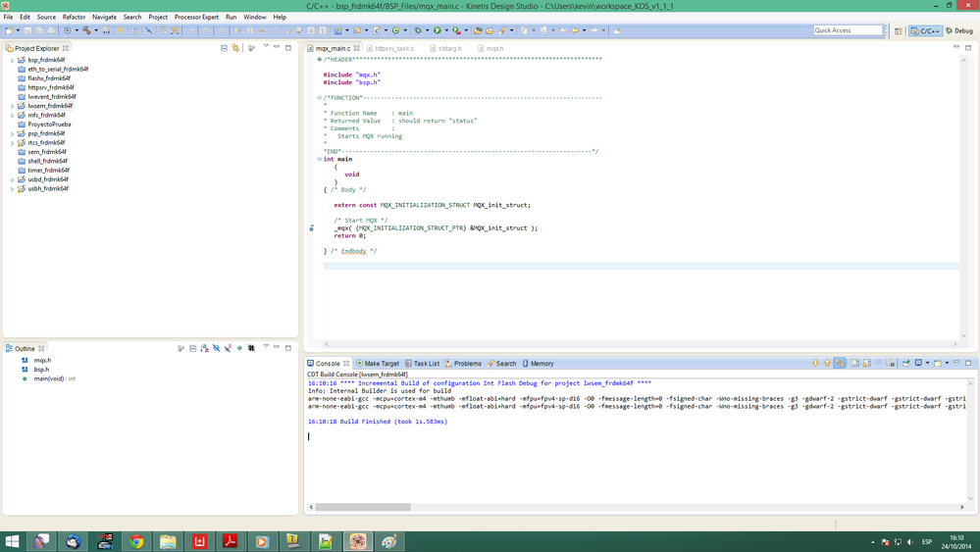Screen dimensions: 980x552
Task: Click the breakpoint marker beside the _mqx call
Action: 311,228
